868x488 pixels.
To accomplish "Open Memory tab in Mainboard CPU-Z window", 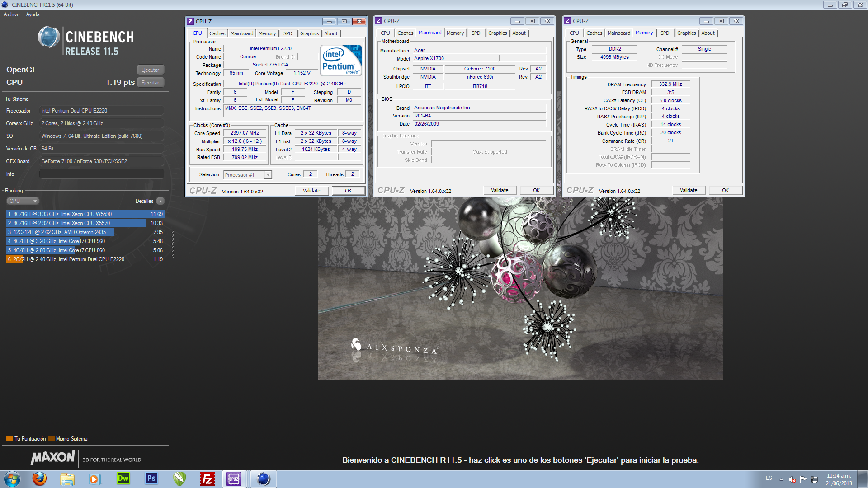I will 455,33.
